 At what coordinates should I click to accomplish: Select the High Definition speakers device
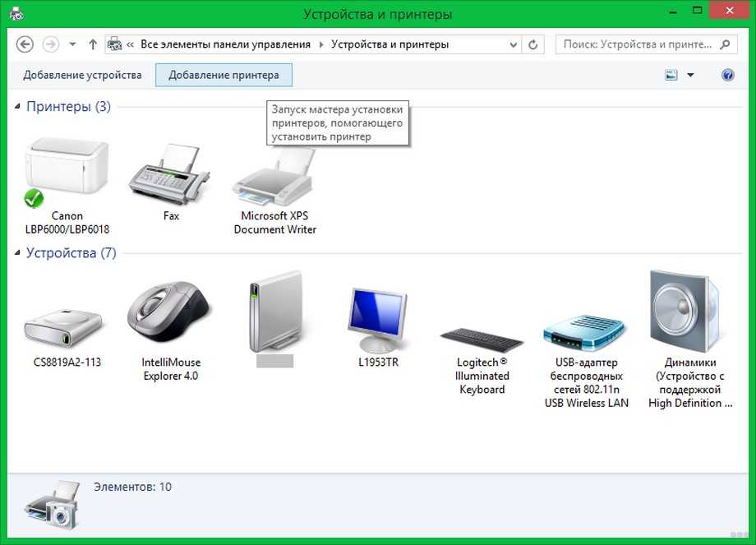(x=686, y=312)
